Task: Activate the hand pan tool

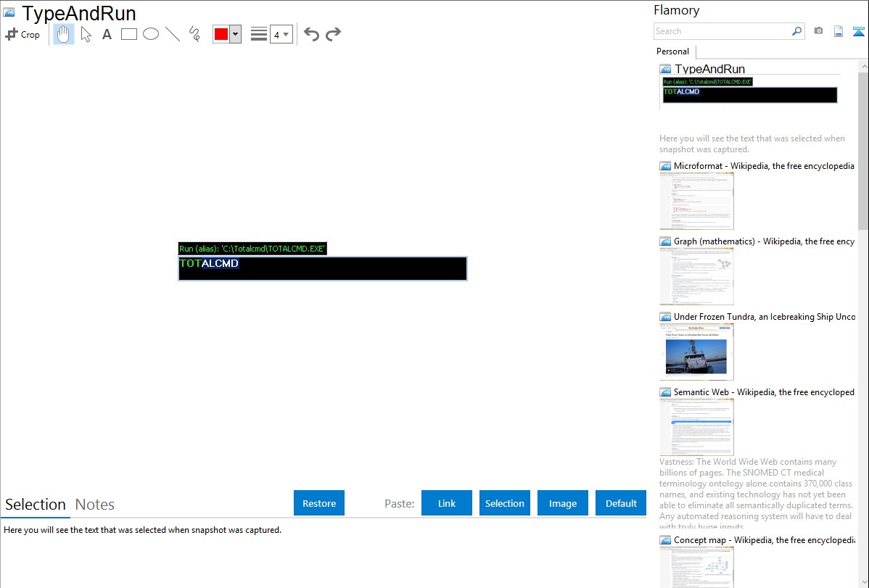Action: click(64, 34)
